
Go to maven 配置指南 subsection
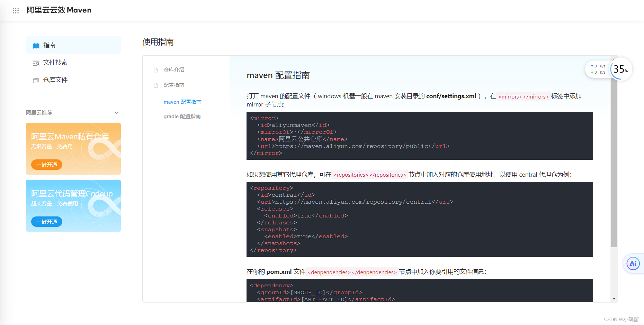click(182, 102)
